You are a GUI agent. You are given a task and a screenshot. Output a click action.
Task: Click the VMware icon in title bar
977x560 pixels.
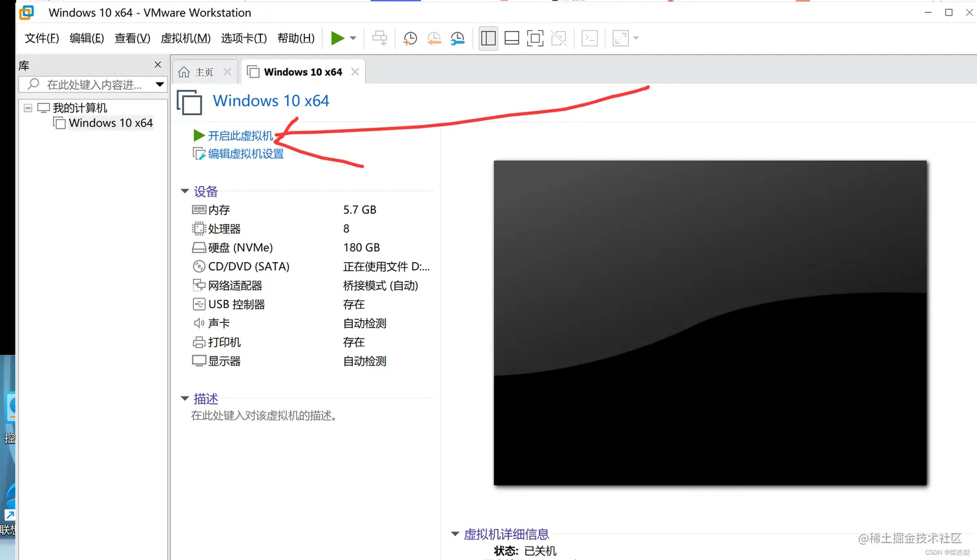26,12
